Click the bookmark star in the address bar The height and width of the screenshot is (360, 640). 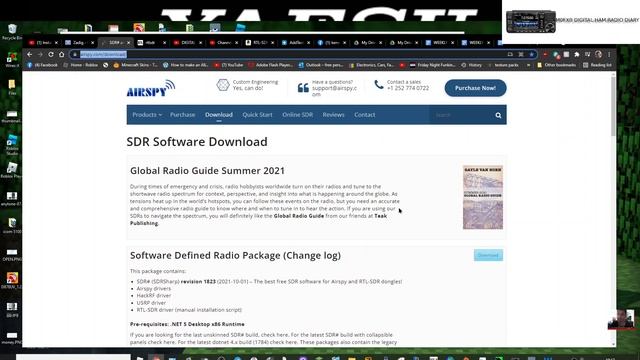[x=531, y=54]
